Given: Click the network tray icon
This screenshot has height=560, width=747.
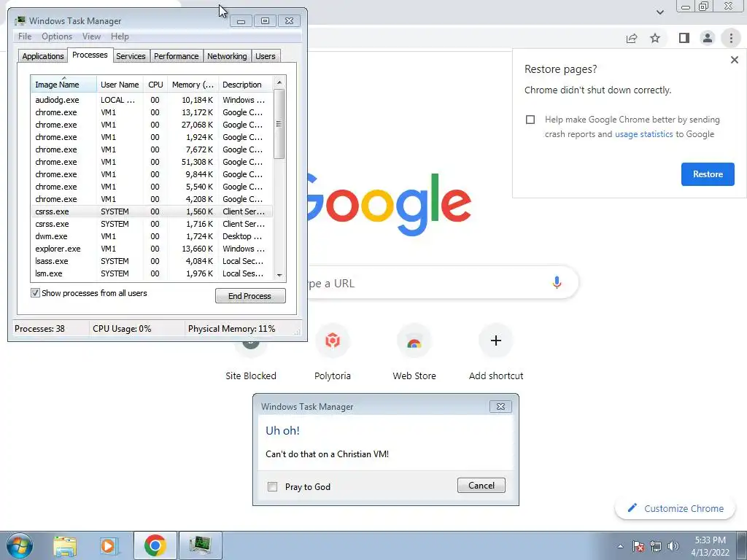Looking at the screenshot, I should coord(656,546).
